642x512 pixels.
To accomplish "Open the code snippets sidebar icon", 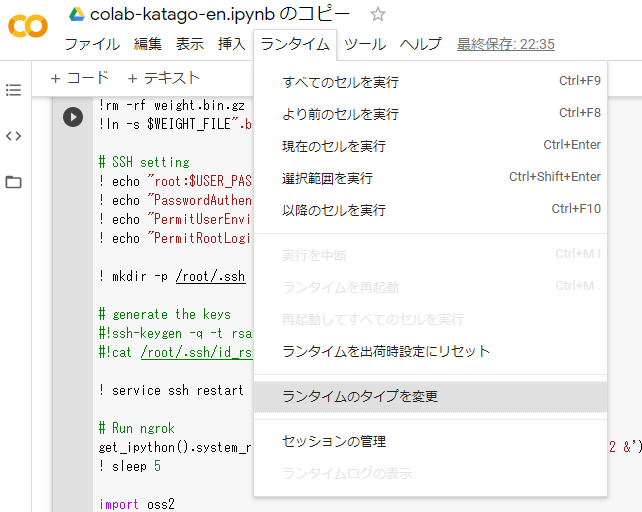I will coord(13,136).
